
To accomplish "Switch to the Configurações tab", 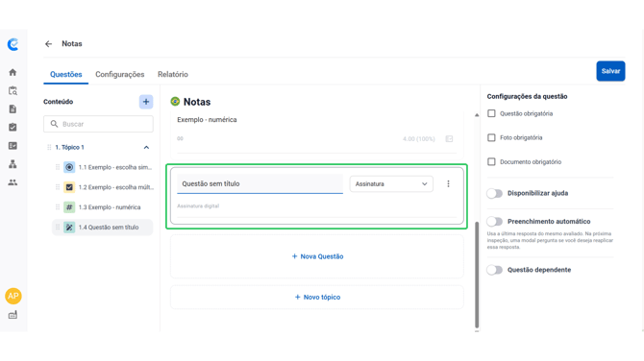I will pyautogui.click(x=120, y=74).
